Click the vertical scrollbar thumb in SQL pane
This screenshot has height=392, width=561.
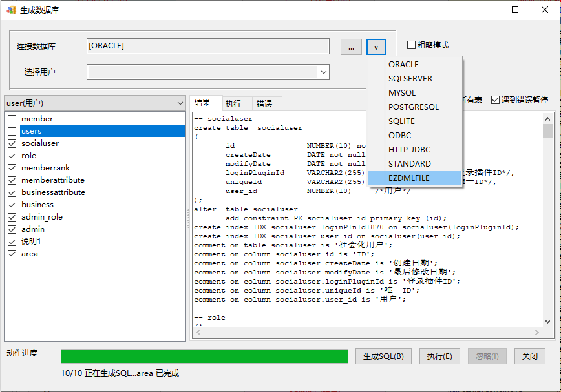[x=547, y=131]
